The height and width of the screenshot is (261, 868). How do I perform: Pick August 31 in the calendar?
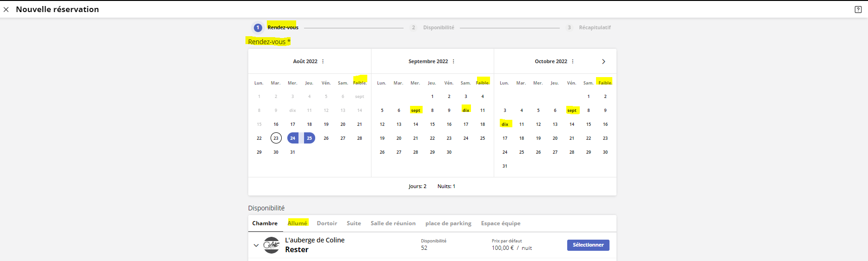293,152
